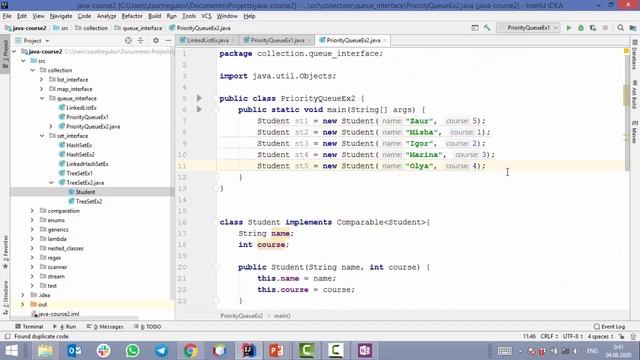The image size is (640, 360).
Task: Select the Student class in project tree
Action: coord(85,192)
